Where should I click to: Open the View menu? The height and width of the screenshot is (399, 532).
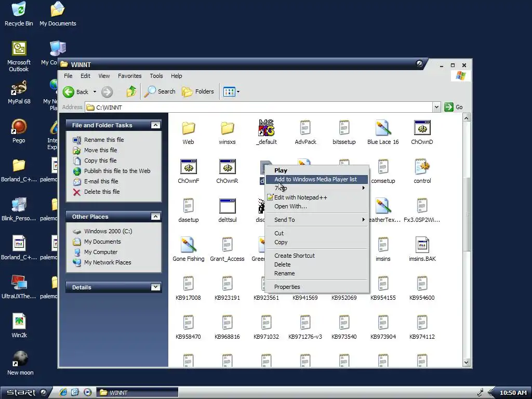[x=104, y=76]
